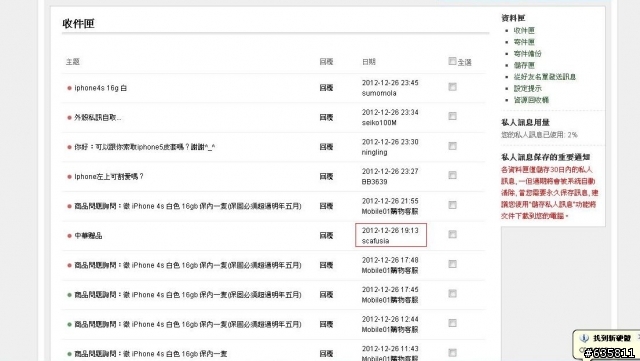This screenshot has height=361, width=640.
Task: Open the 商品問題詢問 message dated 11:43
Action: click(151, 354)
